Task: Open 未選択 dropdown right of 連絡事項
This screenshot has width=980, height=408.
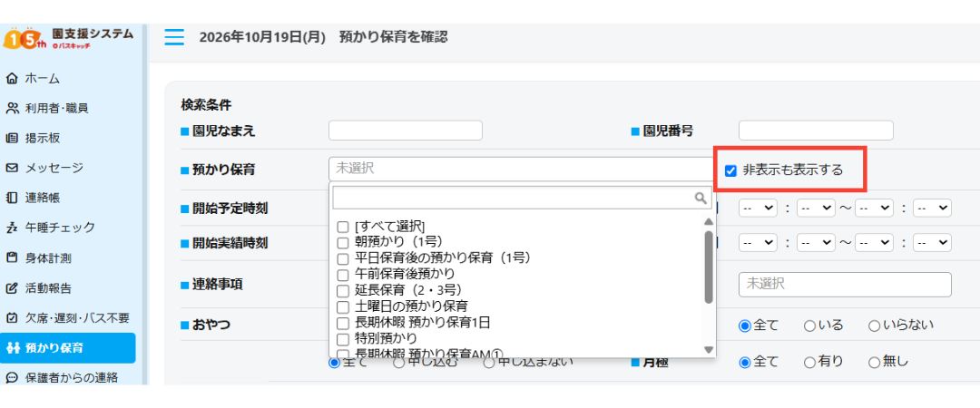Action: coord(845,285)
